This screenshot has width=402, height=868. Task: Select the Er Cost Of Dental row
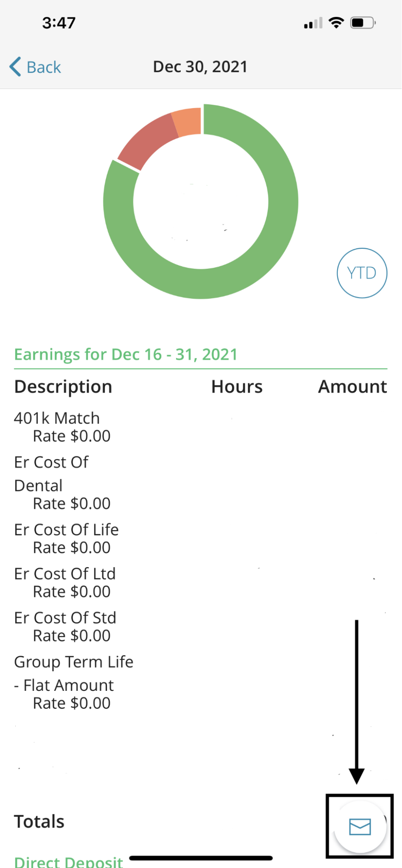[200, 483]
